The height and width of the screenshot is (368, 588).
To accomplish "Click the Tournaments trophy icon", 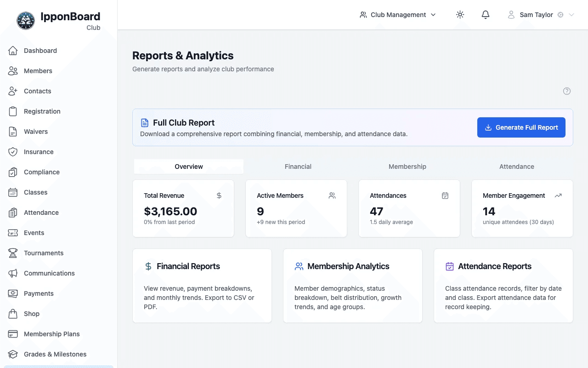I will click(x=13, y=253).
